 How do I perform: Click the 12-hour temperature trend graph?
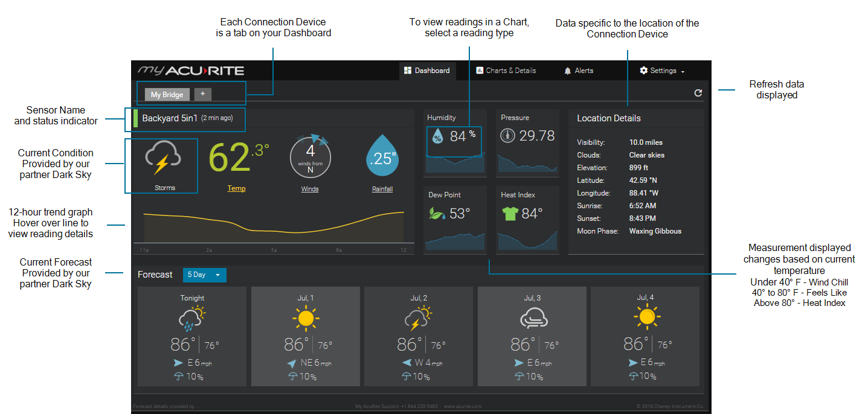(274, 227)
